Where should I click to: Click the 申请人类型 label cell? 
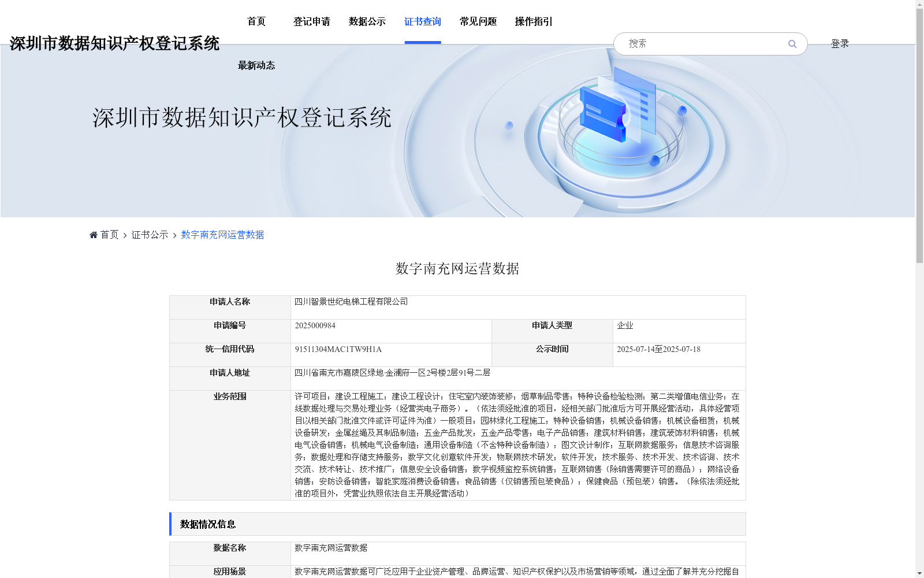[552, 331]
